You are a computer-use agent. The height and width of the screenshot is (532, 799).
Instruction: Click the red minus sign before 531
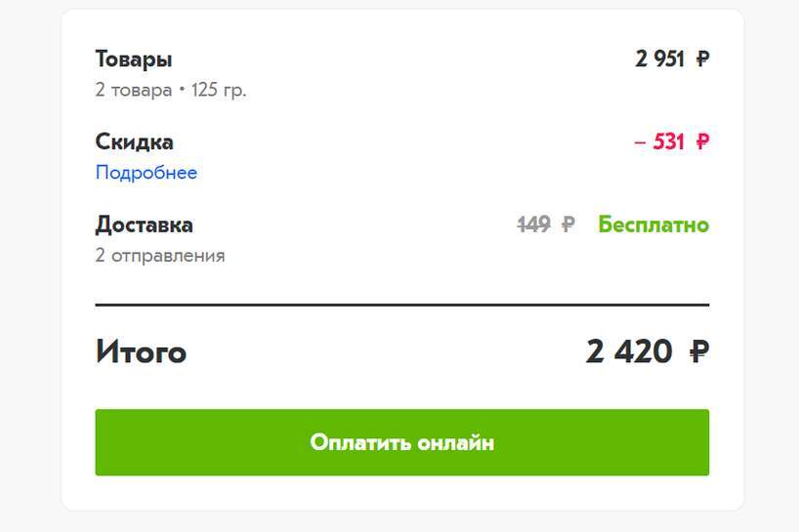(640, 143)
